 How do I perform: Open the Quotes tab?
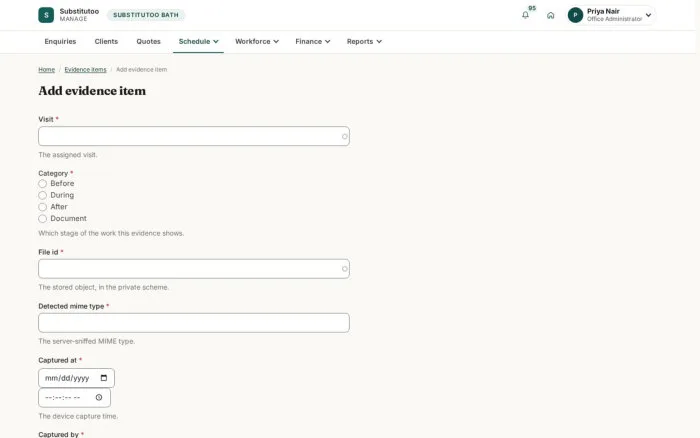pyautogui.click(x=148, y=41)
